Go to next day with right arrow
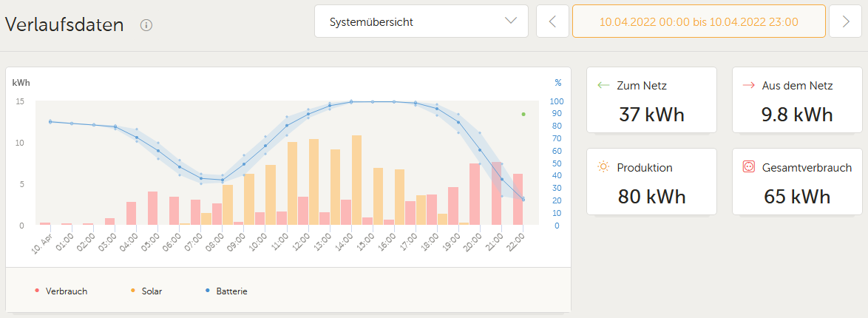The width and height of the screenshot is (868, 318). click(x=845, y=21)
